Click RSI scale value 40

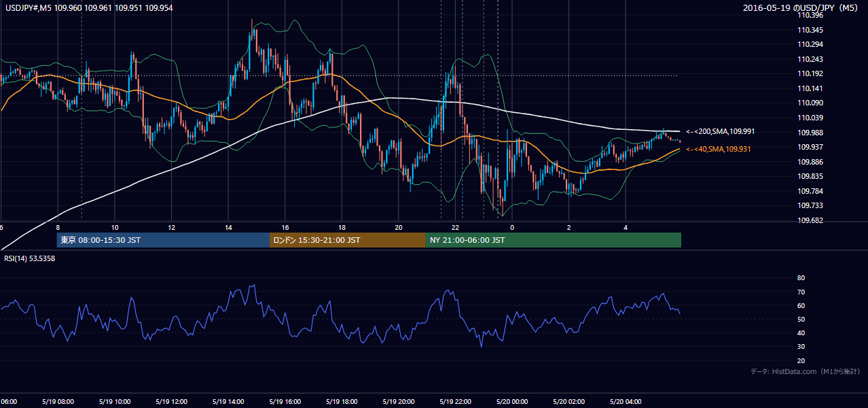click(x=801, y=333)
